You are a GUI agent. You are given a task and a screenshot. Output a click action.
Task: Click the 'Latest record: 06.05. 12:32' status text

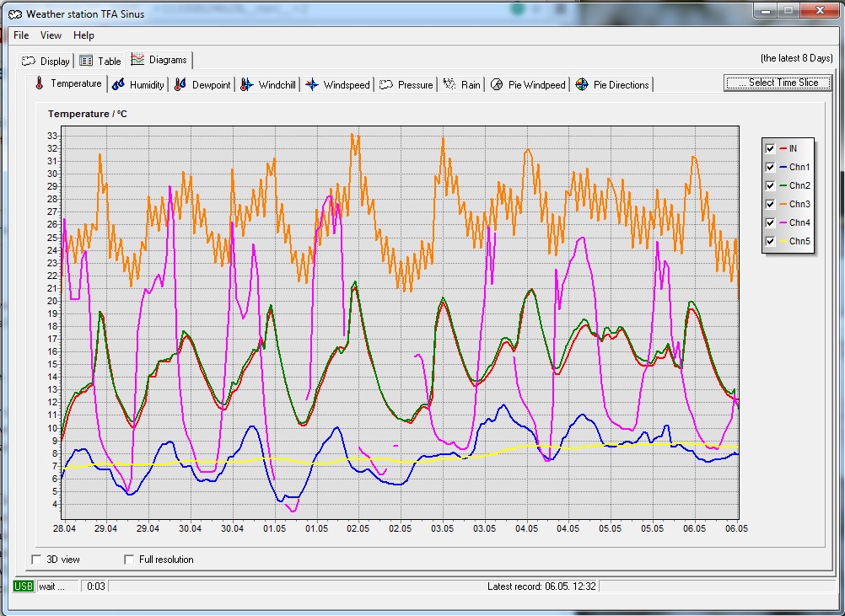(541, 587)
